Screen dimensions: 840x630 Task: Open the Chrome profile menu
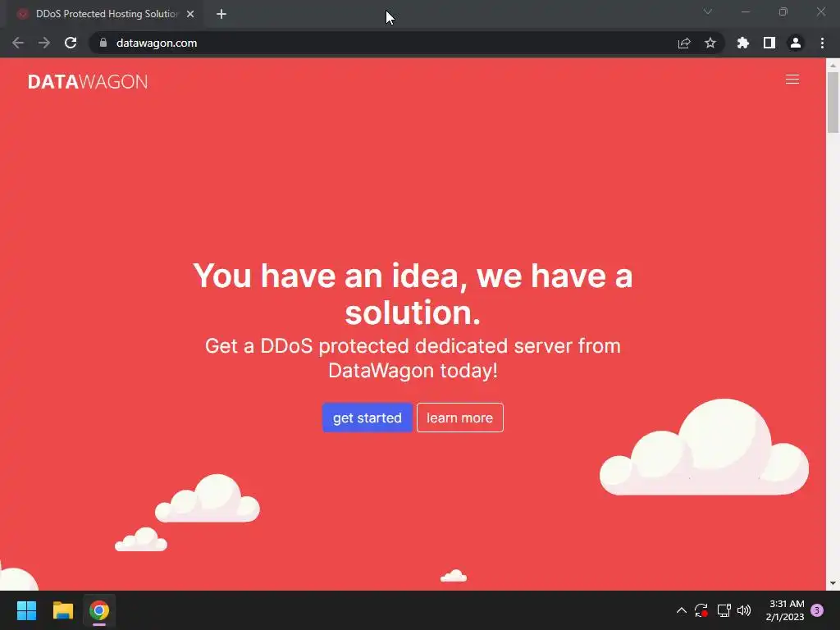click(796, 43)
